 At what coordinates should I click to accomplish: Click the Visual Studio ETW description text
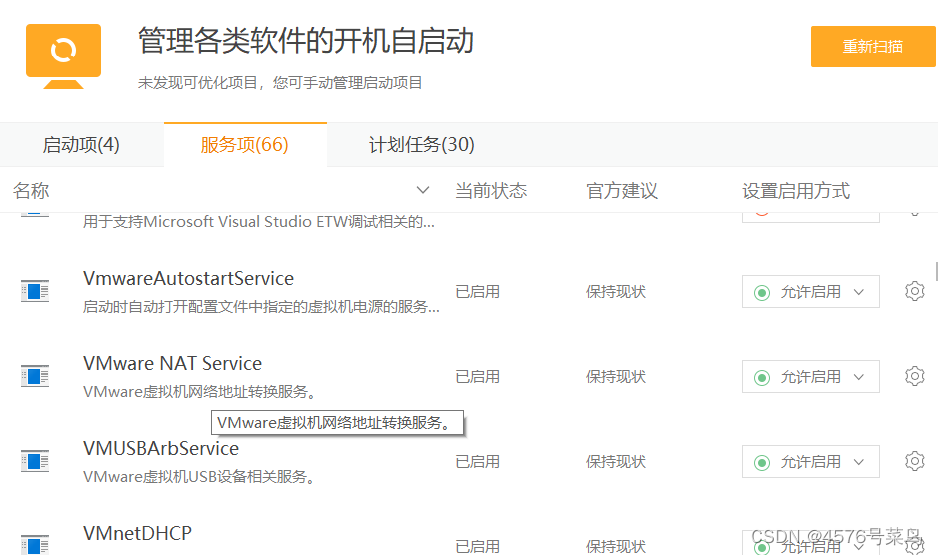click(x=259, y=222)
